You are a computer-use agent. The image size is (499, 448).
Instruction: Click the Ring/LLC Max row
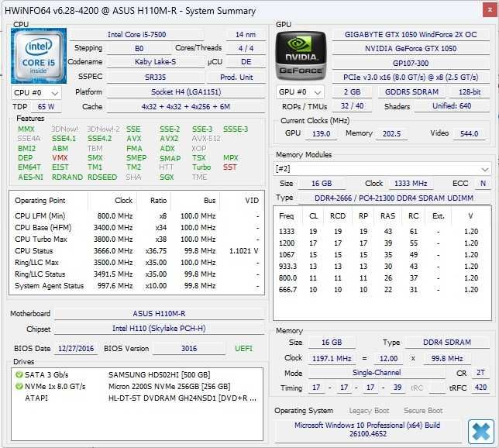point(137,263)
